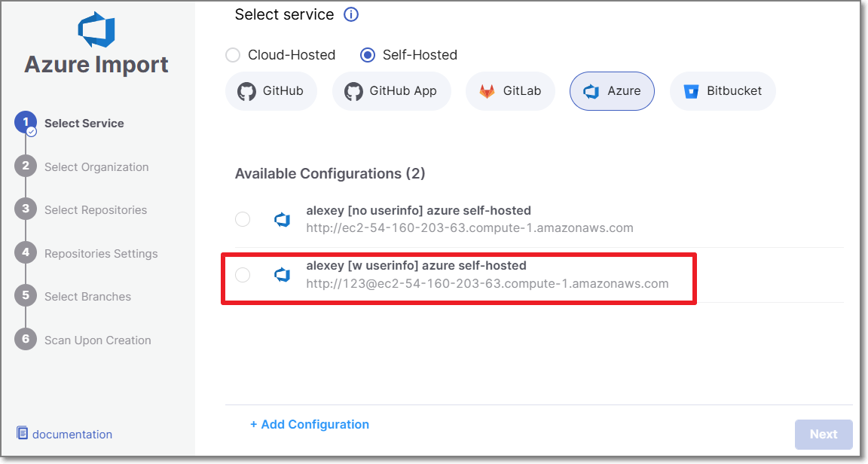Click the + Add Configuration link
This screenshot has height=464, width=868.
pyautogui.click(x=310, y=425)
